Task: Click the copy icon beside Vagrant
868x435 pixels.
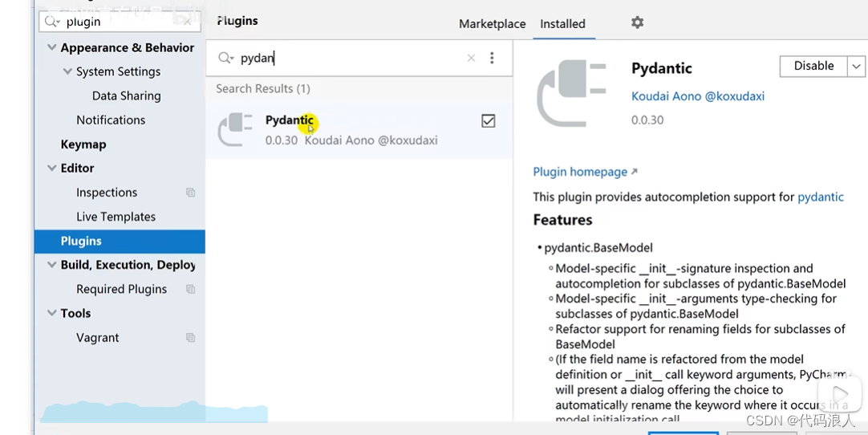Action: coord(190,337)
